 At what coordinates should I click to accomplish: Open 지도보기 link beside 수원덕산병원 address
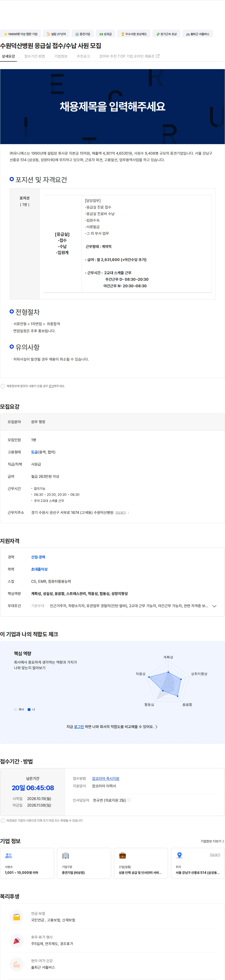[x=120, y=513]
